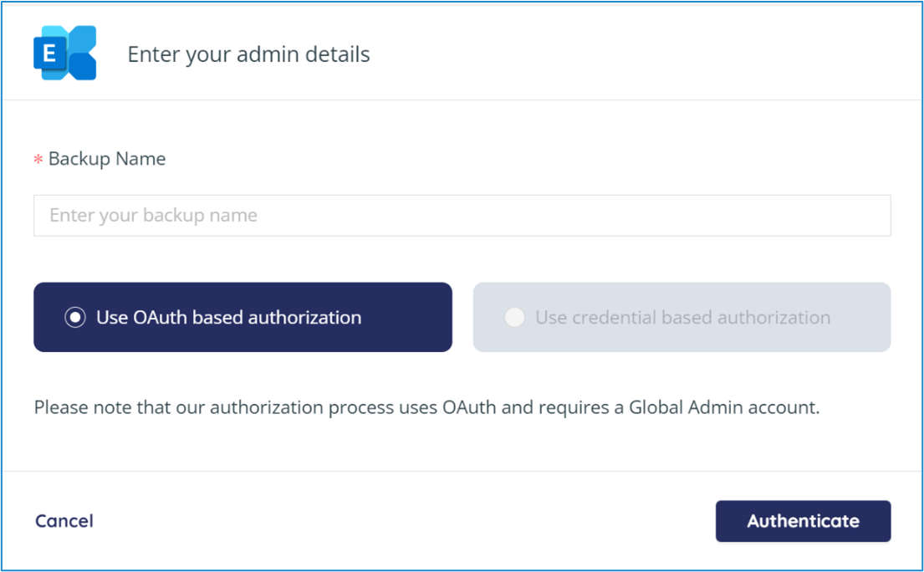The image size is (924, 572).
Task: Click the 'Enter your admin details' heading
Action: tap(248, 54)
